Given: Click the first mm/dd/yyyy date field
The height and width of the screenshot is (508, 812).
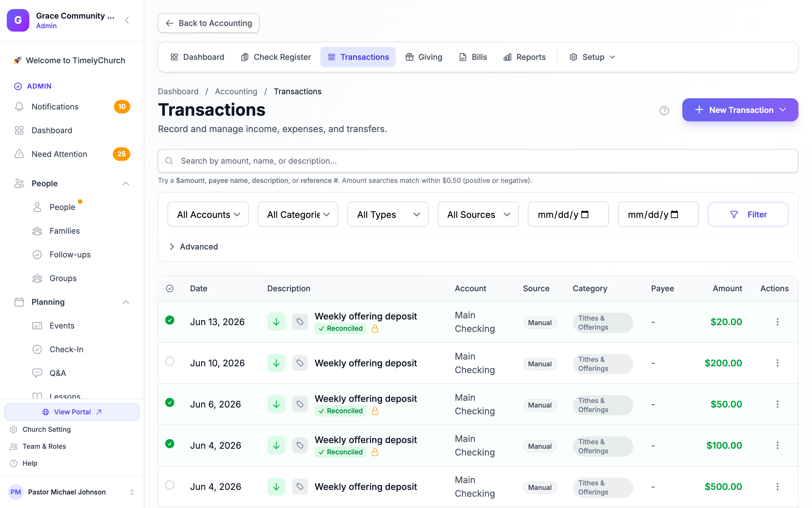Looking at the screenshot, I should tap(568, 214).
